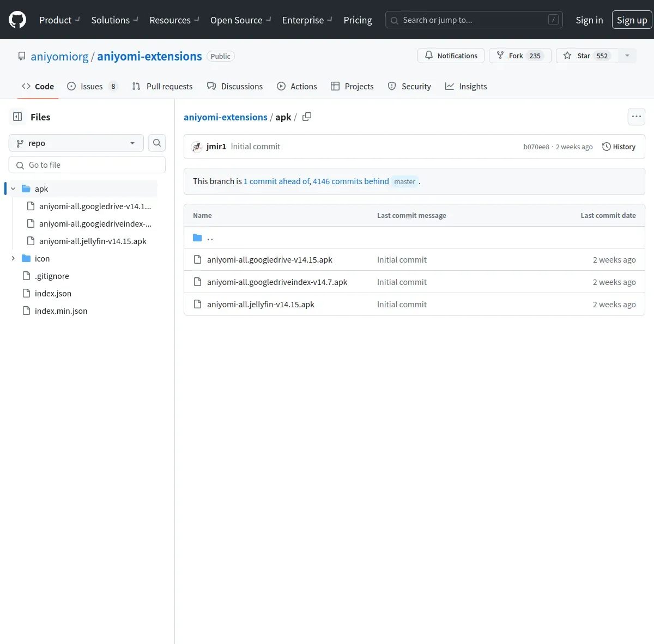Screen dimensions: 654x644
Task: Open the Enterprise dropdown menu
Action: pos(307,20)
